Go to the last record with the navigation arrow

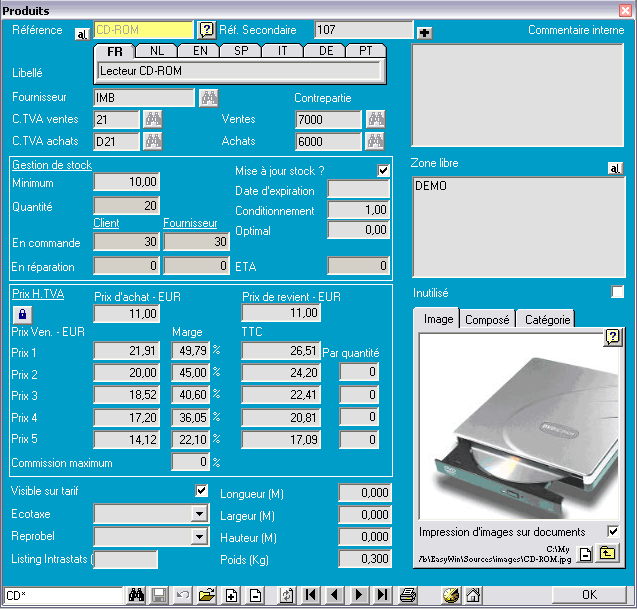pos(382,595)
